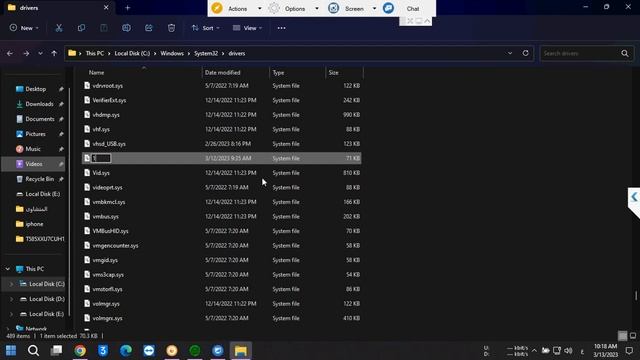Viewport: 640px width, 360px height.
Task: Open the View dropdown
Action: [x=247, y=28]
